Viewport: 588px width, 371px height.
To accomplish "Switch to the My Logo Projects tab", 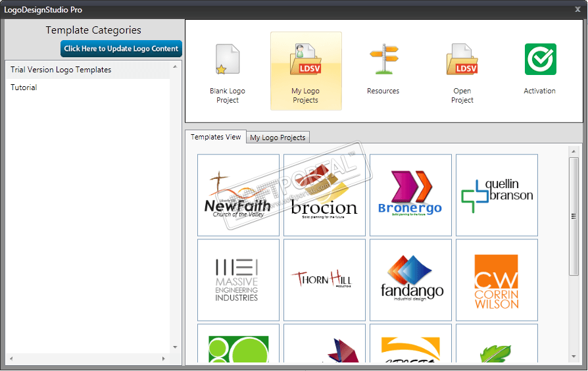I will (x=278, y=137).
